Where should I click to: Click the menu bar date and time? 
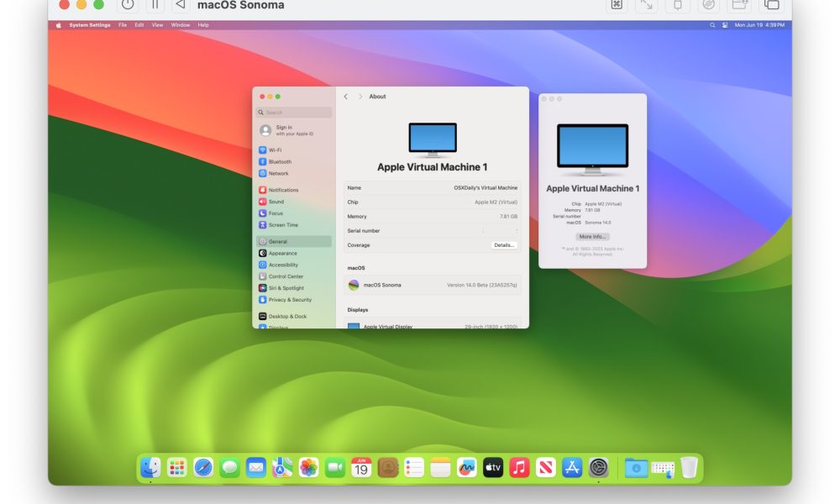click(x=759, y=25)
